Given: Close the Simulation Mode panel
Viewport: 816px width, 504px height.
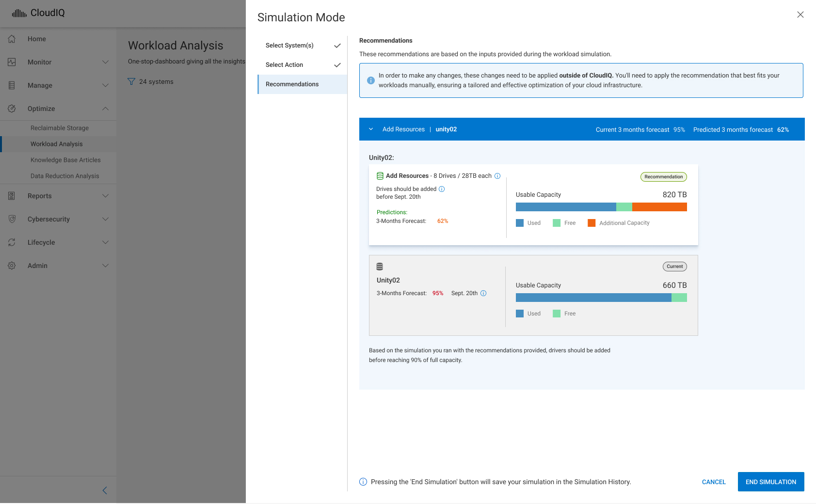Looking at the screenshot, I should tap(800, 15).
